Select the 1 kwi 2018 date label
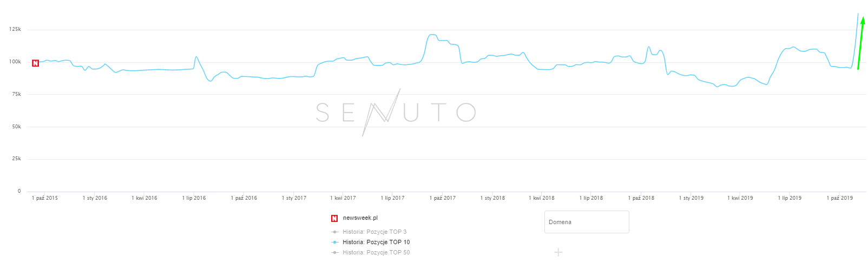Viewport: 868px width, 262px height. [542, 198]
